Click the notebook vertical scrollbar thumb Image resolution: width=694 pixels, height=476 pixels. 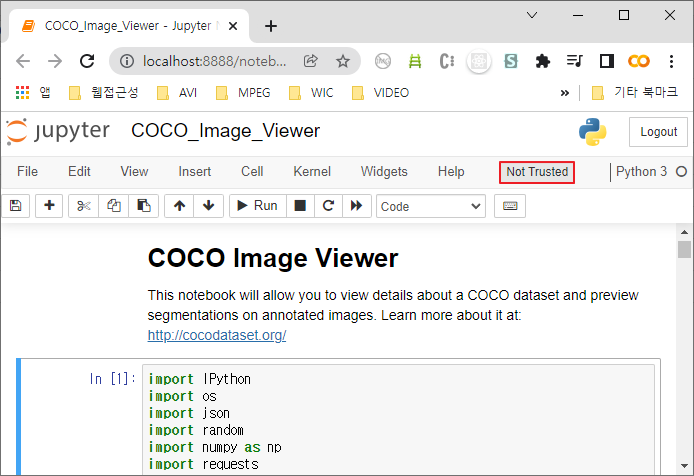coord(684,249)
